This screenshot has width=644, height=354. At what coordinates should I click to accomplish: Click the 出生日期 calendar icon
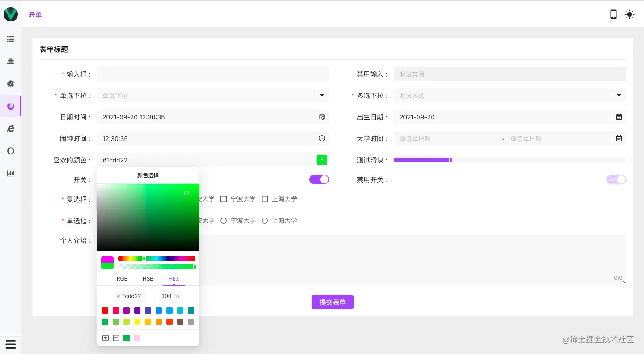(619, 117)
